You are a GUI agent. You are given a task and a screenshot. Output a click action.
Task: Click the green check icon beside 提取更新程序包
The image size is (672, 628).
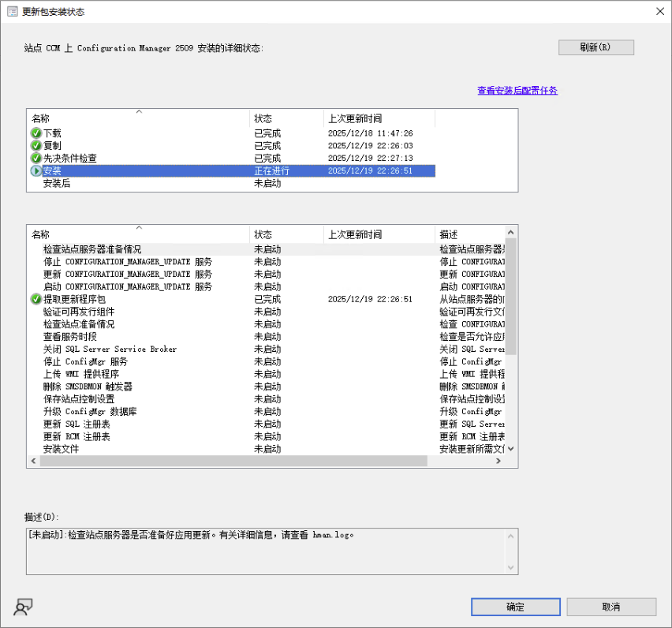(x=36, y=299)
